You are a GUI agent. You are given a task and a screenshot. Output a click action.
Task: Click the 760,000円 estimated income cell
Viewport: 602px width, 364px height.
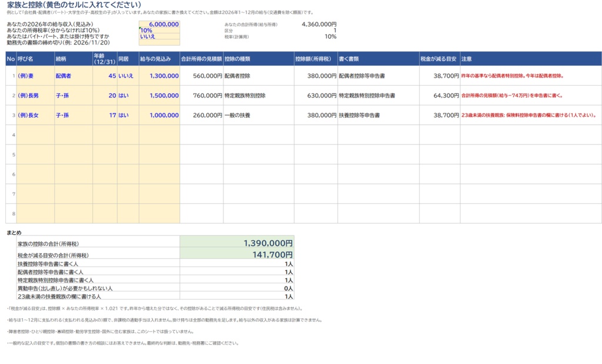(x=202, y=96)
